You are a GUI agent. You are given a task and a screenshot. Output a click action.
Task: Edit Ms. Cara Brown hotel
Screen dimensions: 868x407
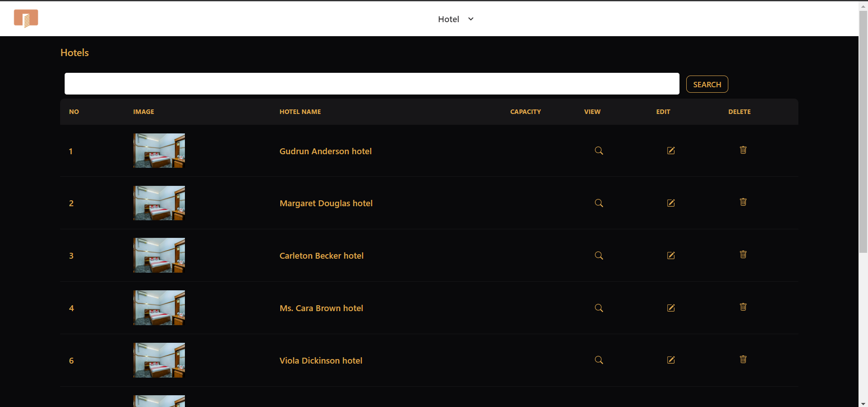click(671, 308)
